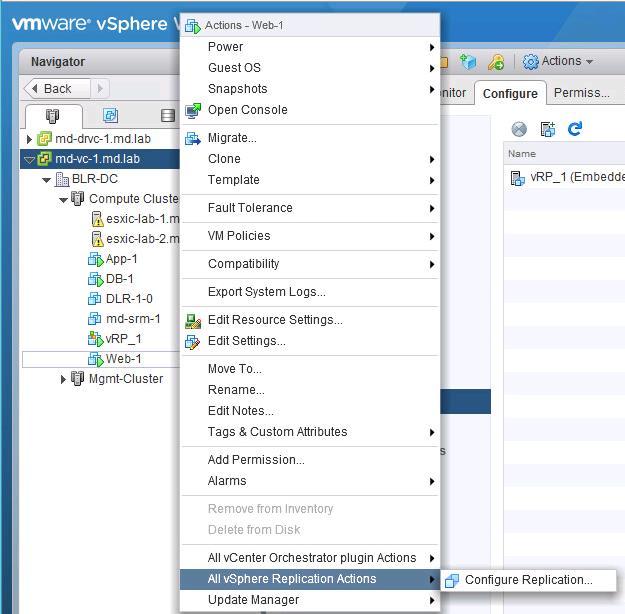Click the Open Console monitor icon

pos(193,110)
